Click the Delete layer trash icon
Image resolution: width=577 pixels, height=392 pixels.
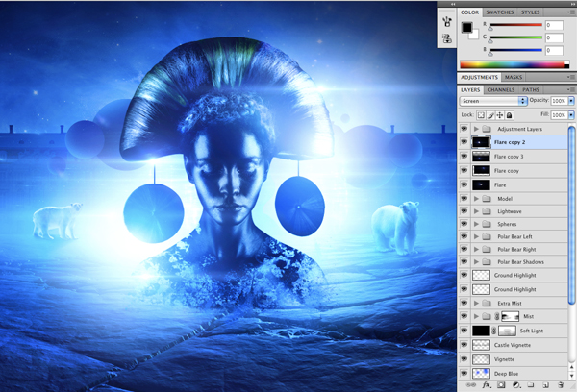561,385
